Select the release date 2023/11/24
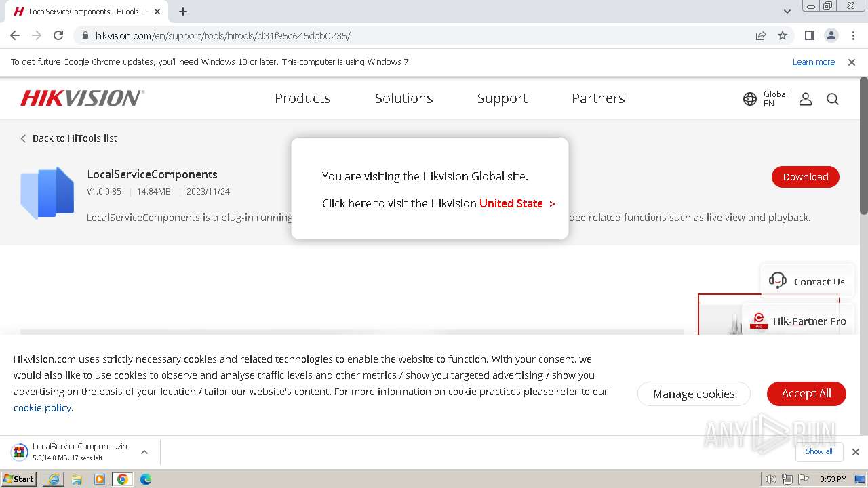The height and width of the screenshot is (488, 868). click(x=208, y=192)
